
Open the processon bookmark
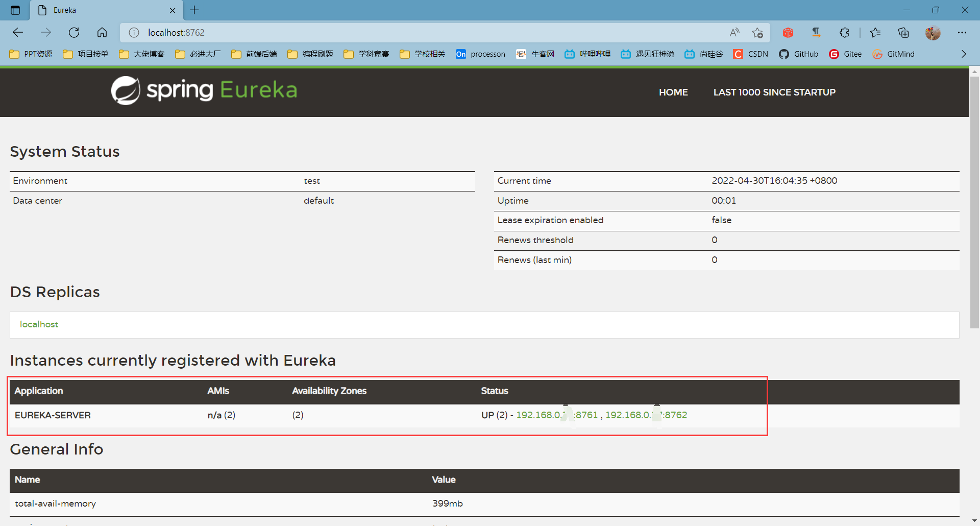pyautogui.click(x=480, y=54)
